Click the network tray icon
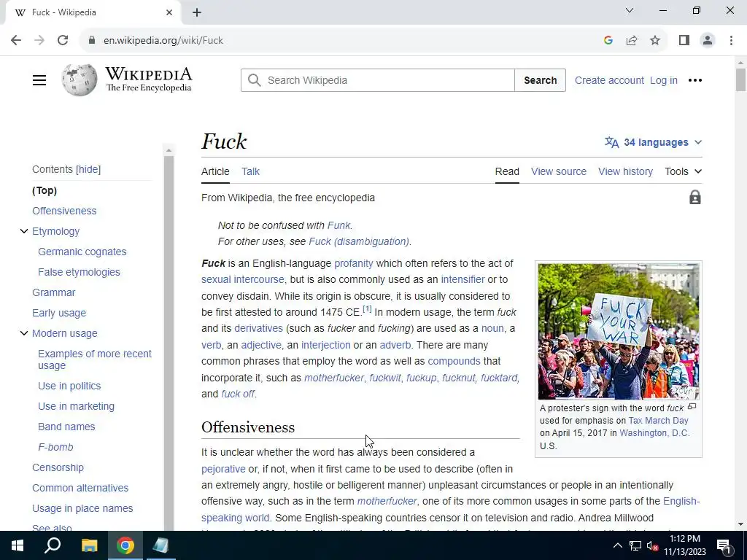Viewport: 747px width, 560px height. coord(635,546)
